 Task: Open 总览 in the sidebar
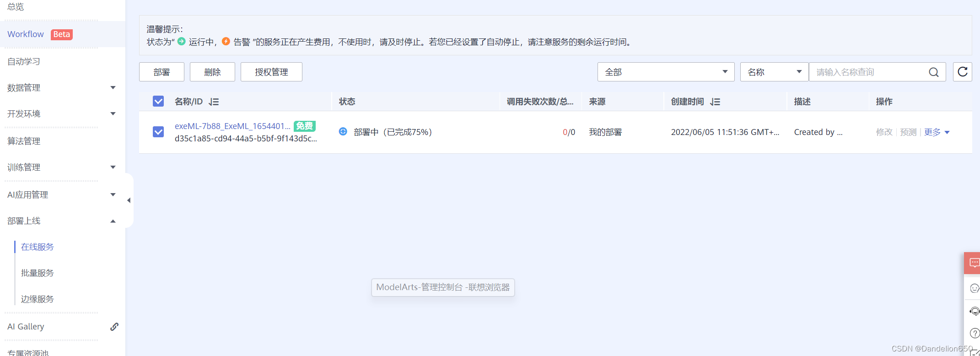tap(16, 6)
